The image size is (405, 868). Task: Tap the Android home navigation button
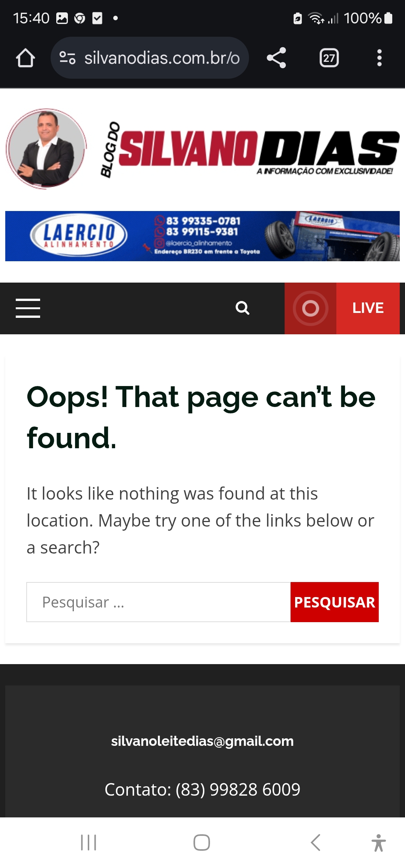click(x=202, y=843)
